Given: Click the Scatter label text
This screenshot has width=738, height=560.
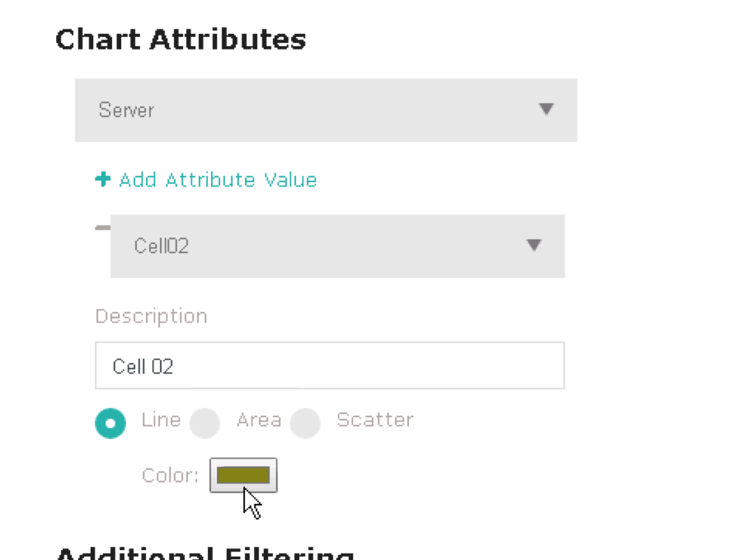Looking at the screenshot, I should [x=375, y=420].
